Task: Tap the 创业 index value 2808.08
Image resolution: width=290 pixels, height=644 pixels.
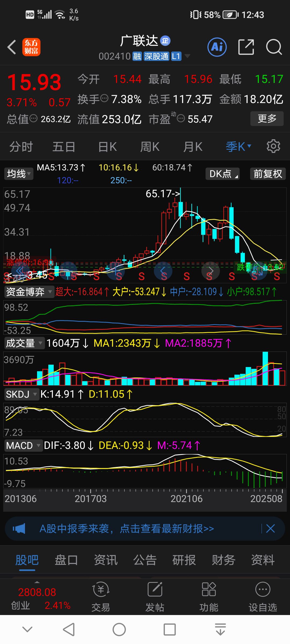Action: pyautogui.click(x=37, y=592)
